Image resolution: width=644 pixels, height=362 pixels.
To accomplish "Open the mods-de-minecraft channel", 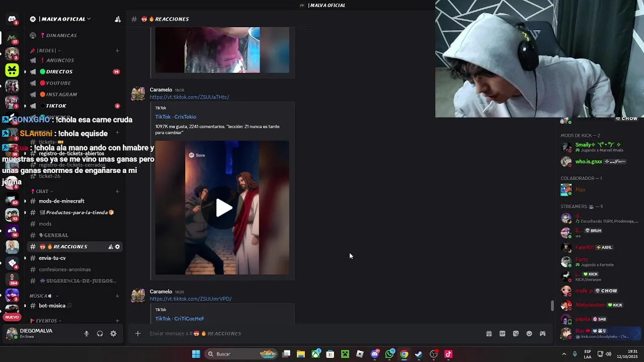I will click(x=75, y=201).
